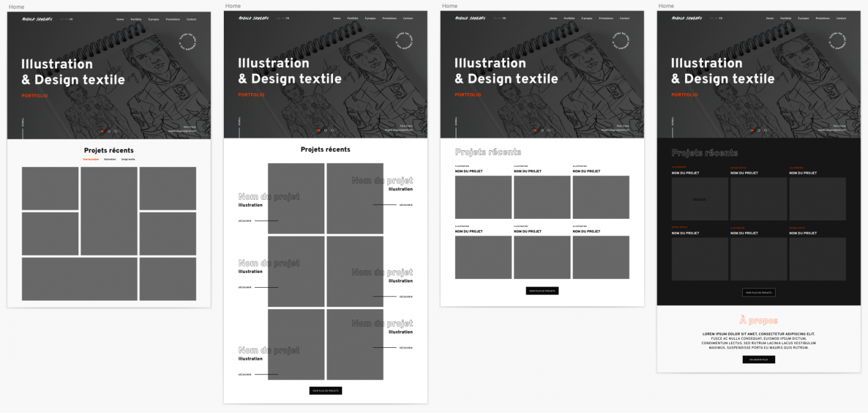868x413 pixels.
Task: Click the circular badge in the first artboard hero
Action: (188, 42)
